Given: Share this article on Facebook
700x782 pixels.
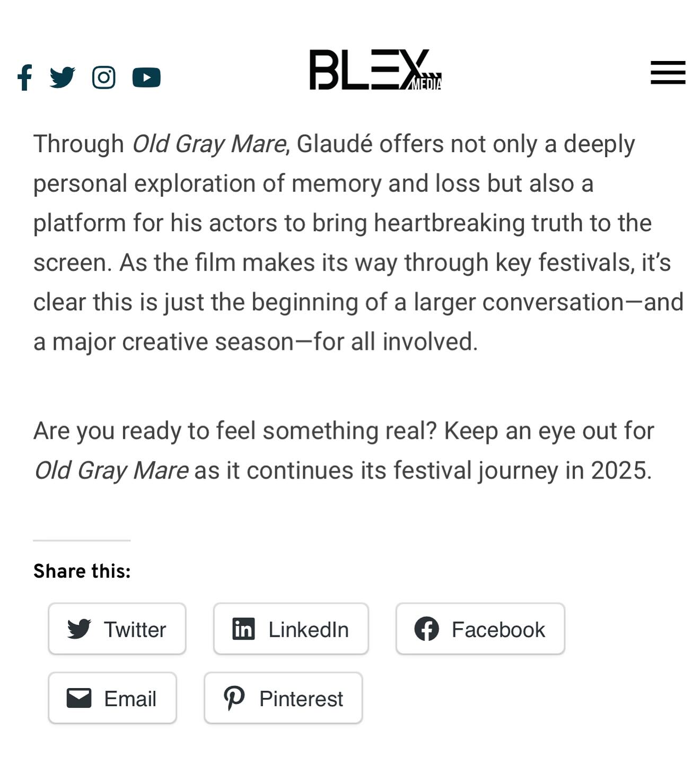Looking at the screenshot, I should click(480, 629).
